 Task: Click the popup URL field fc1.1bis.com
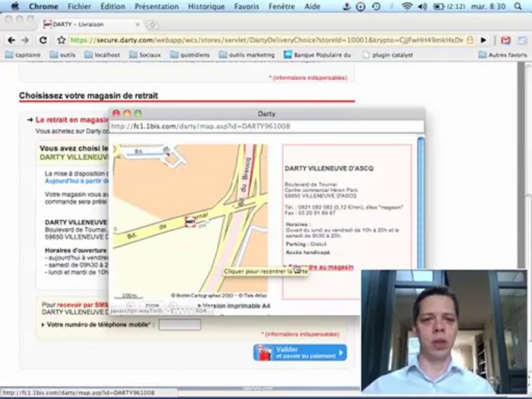tap(267, 126)
